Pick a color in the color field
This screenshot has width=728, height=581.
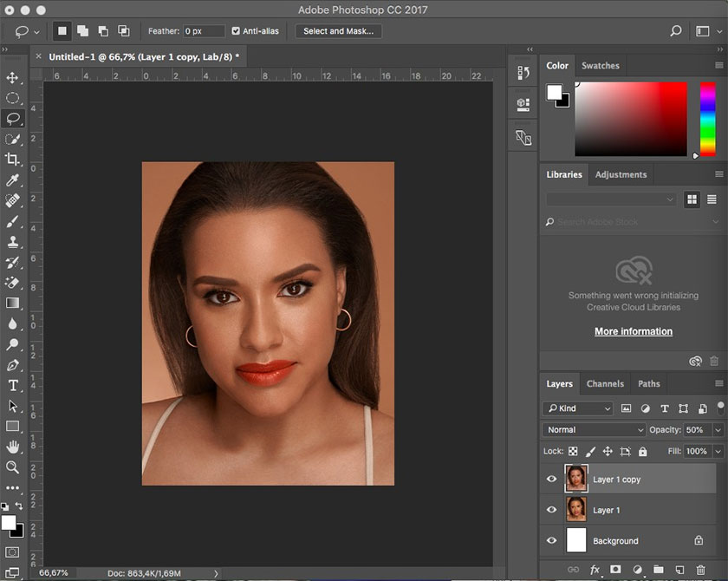coord(630,119)
